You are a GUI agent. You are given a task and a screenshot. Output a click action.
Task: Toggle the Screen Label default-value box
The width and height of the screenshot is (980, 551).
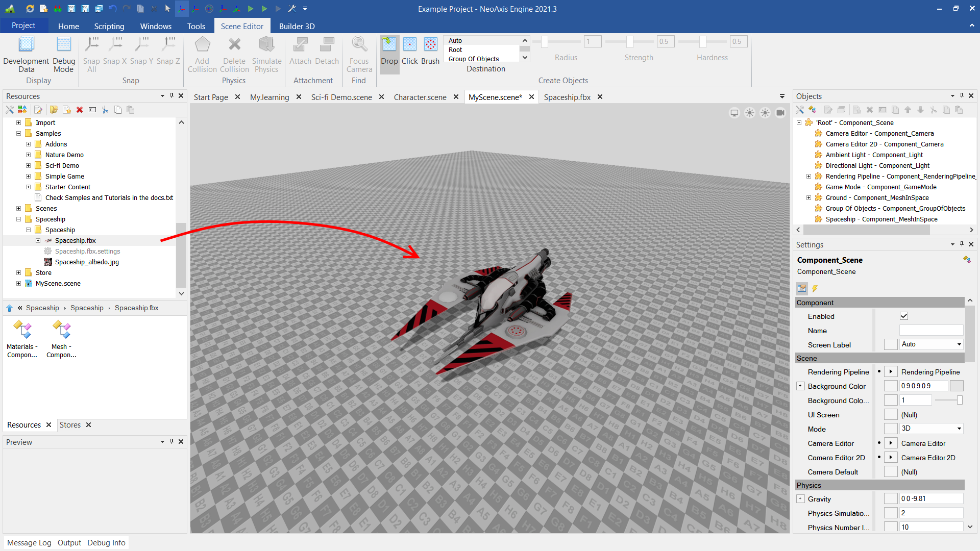(891, 345)
